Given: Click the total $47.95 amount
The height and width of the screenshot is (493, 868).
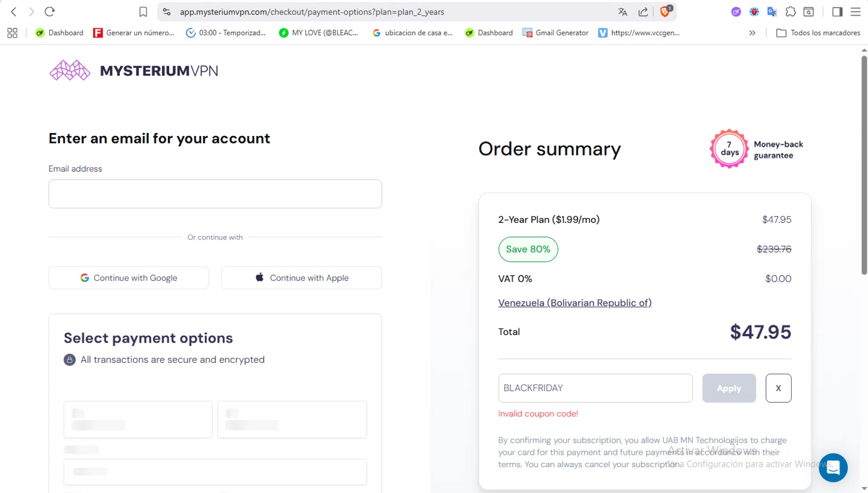Looking at the screenshot, I should click(x=760, y=332).
